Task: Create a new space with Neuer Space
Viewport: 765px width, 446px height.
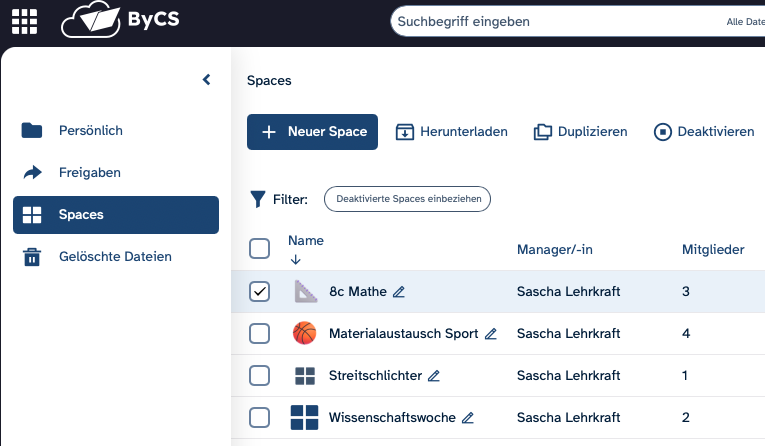Action: pos(312,132)
